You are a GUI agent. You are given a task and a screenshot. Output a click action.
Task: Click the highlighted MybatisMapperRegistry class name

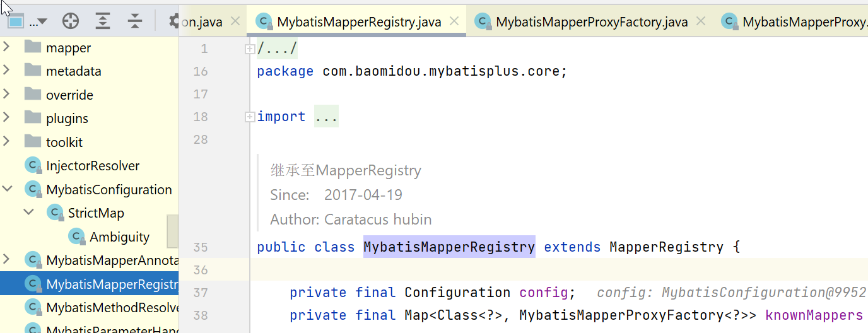tap(449, 247)
